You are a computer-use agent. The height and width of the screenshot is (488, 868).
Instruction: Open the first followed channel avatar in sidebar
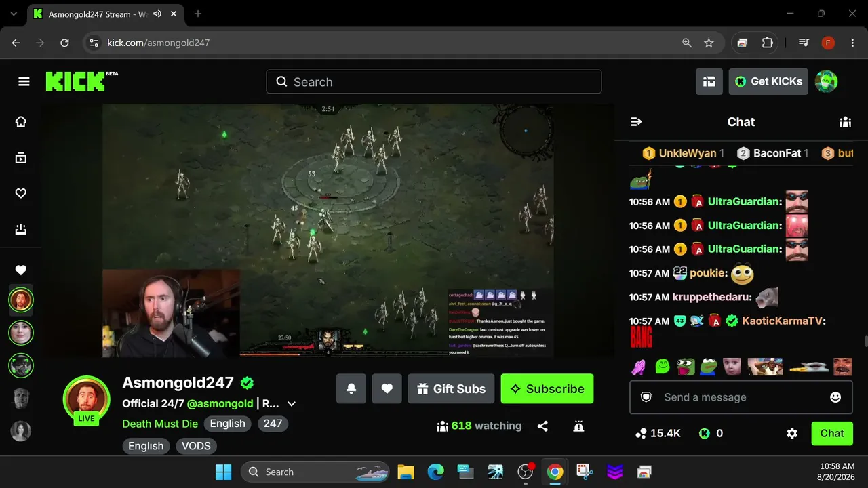[x=21, y=300]
